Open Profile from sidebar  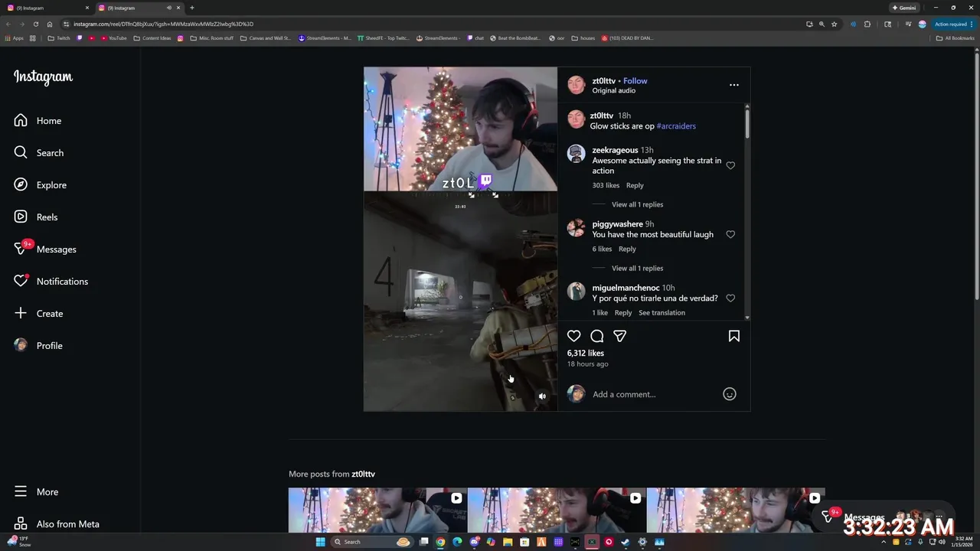tap(38, 346)
